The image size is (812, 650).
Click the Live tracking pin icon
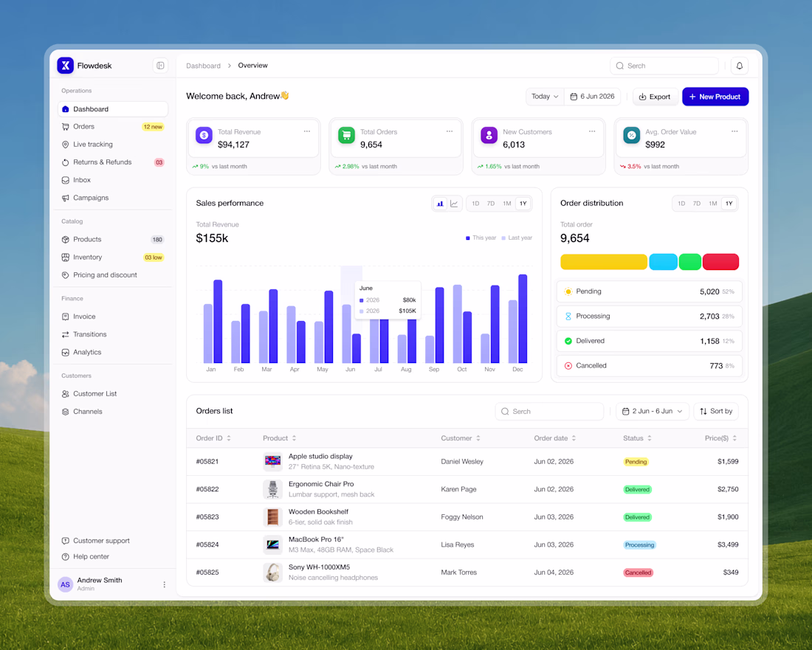(65, 145)
